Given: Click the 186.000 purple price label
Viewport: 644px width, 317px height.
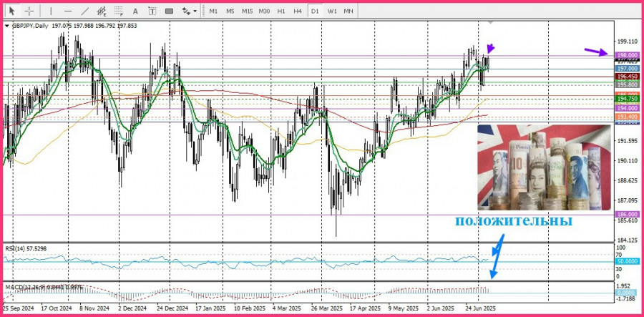Looking at the screenshot, I should coord(627,215).
